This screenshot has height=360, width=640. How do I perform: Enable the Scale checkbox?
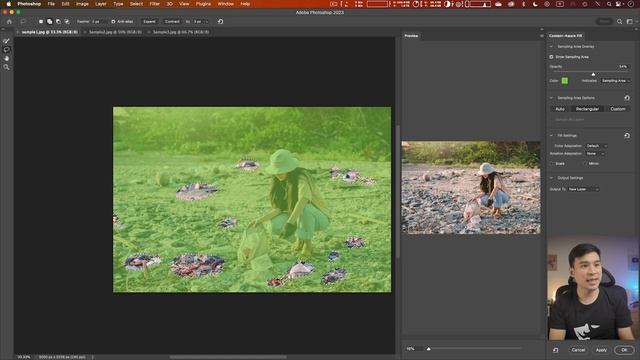click(x=552, y=163)
